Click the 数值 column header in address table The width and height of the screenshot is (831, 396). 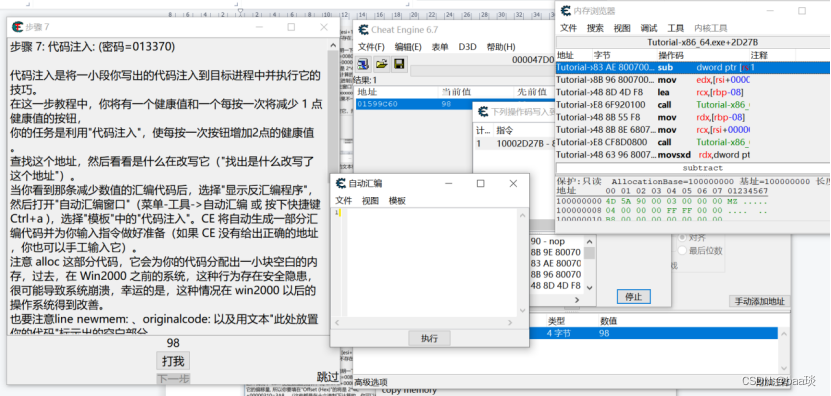[608, 321]
